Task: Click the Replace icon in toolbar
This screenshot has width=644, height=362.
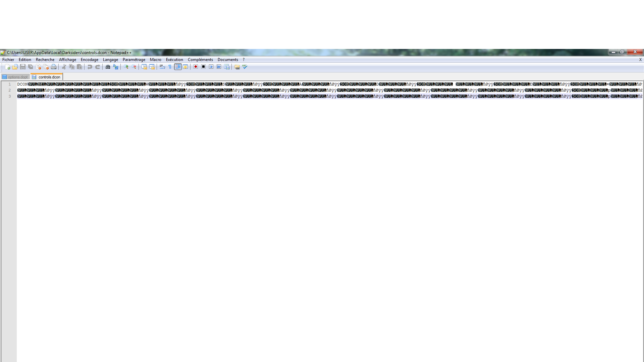Action: [x=116, y=67]
